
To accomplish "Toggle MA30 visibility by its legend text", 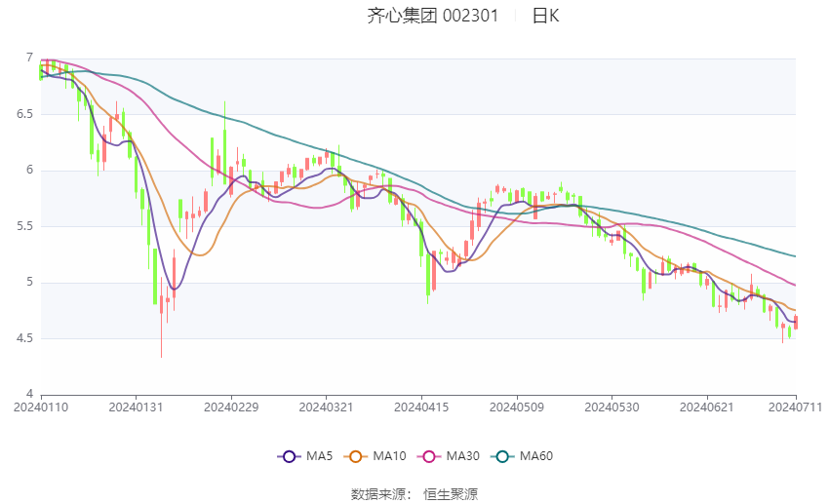I will click(464, 456).
